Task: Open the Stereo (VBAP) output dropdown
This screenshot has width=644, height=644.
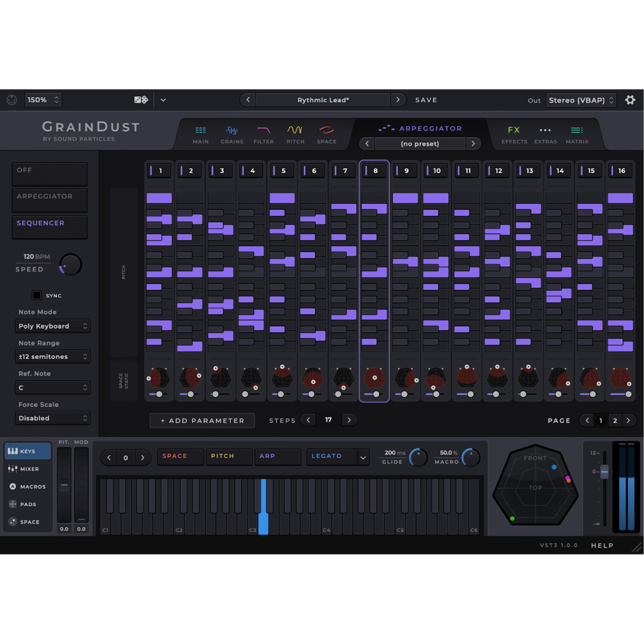Action: pos(581,100)
